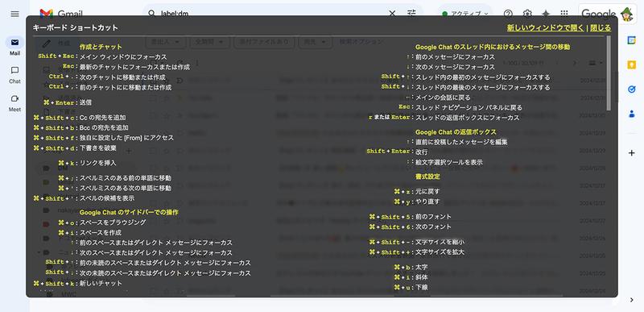
Task: Click the plus icon to get add-ons
Action: (632, 153)
